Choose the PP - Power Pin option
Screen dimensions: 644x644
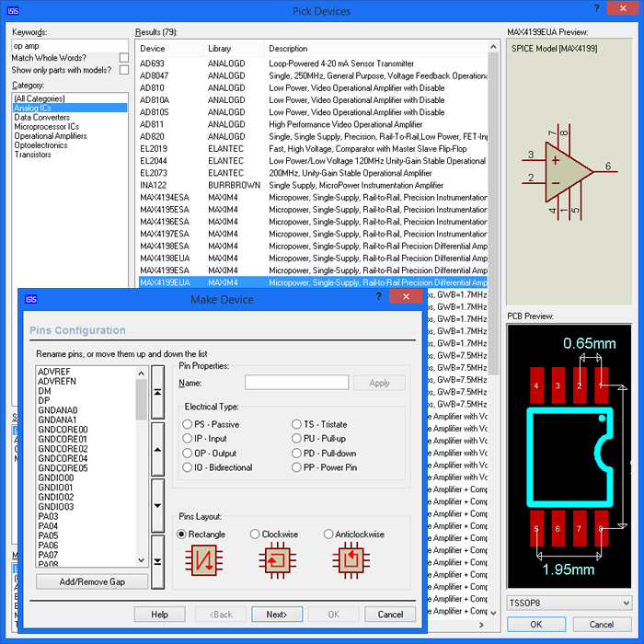tap(296, 467)
